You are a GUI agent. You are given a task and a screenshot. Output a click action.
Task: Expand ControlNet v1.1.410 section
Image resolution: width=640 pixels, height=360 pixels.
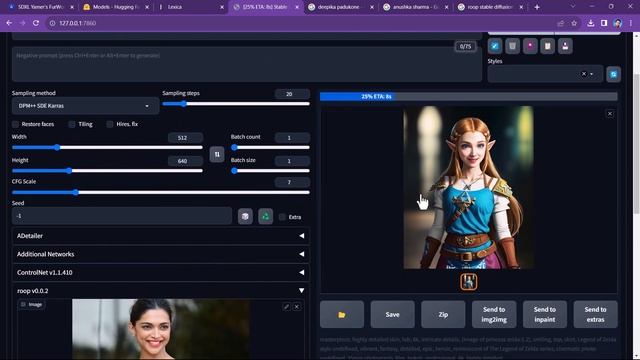160,272
